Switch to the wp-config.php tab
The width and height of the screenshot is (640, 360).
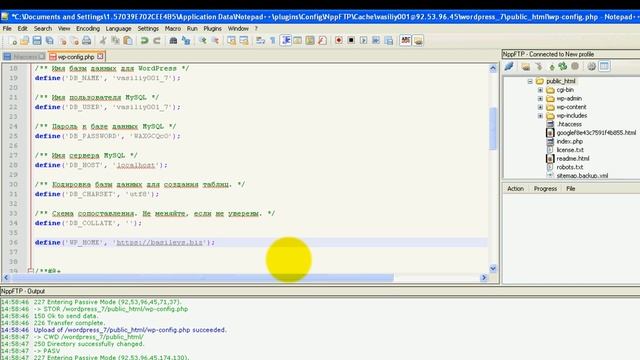pyautogui.click(x=76, y=57)
